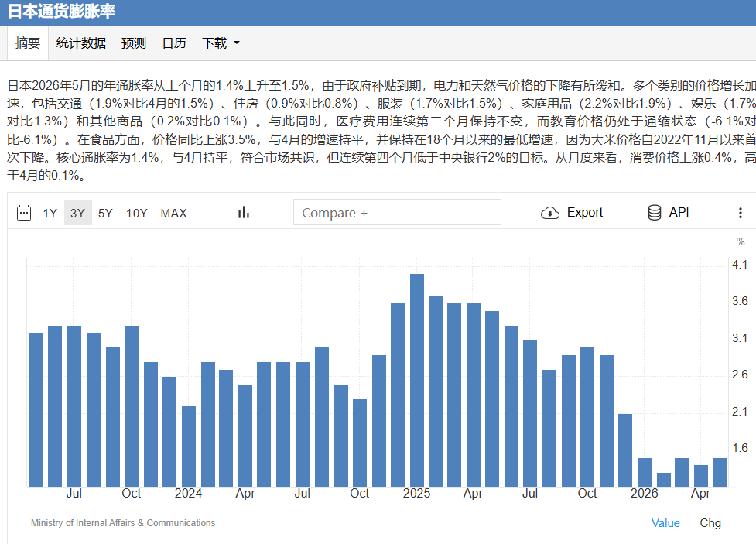Open the 日历 tab
The image size is (756, 544).
(x=174, y=43)
